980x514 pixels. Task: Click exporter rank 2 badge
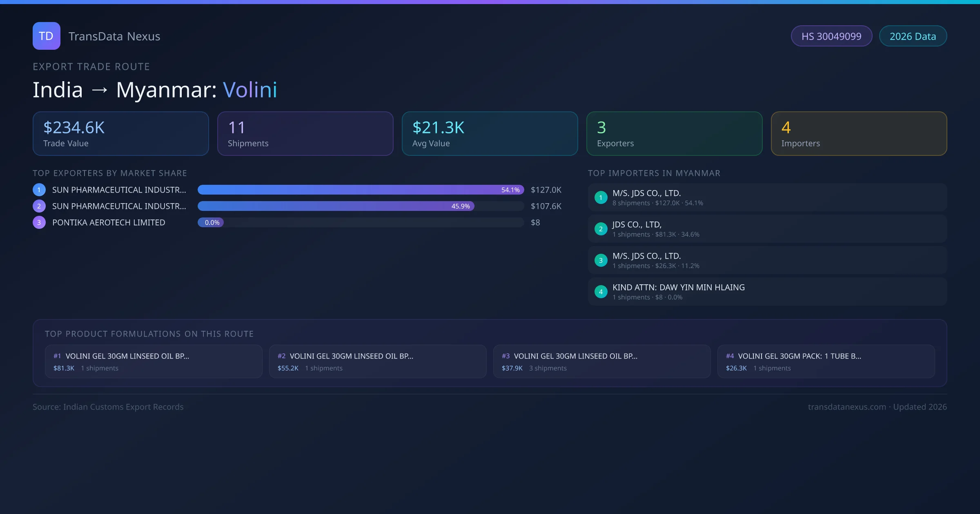pyautogui.click(x=39, y=206)
